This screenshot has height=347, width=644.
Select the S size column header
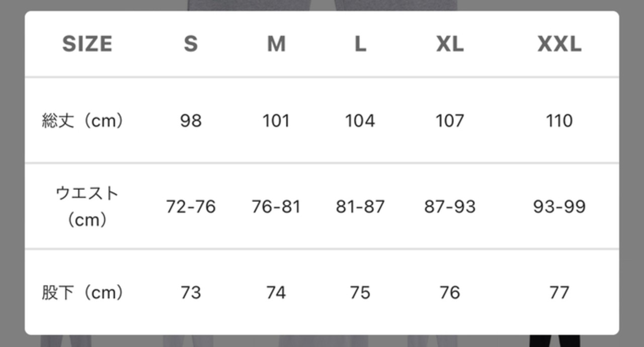(191, 44)
